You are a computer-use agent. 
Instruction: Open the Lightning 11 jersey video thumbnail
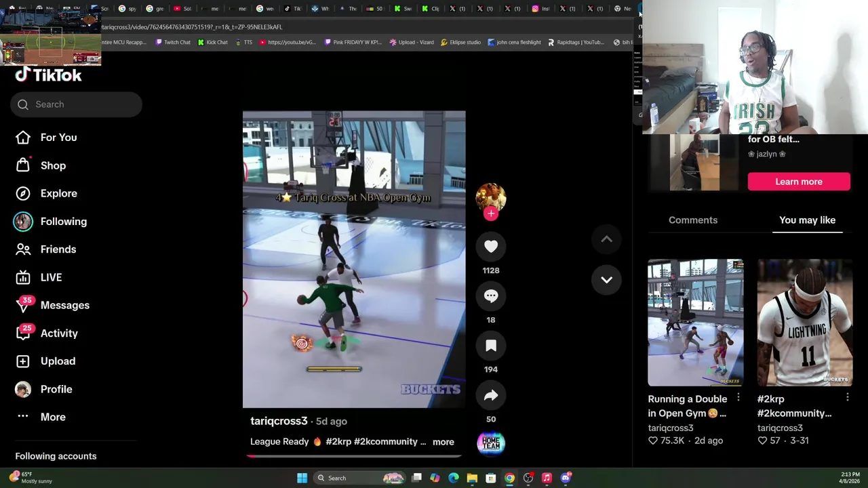805,323
